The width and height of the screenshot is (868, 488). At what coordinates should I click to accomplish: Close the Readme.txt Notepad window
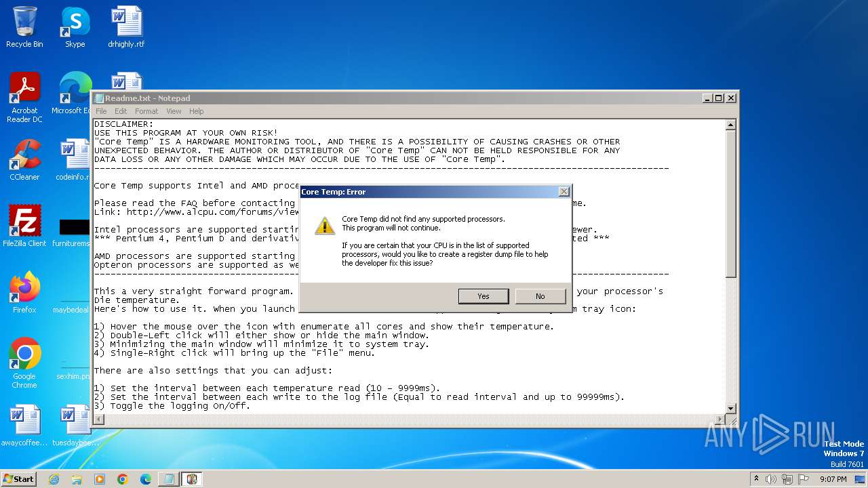(x=730, y=98)
